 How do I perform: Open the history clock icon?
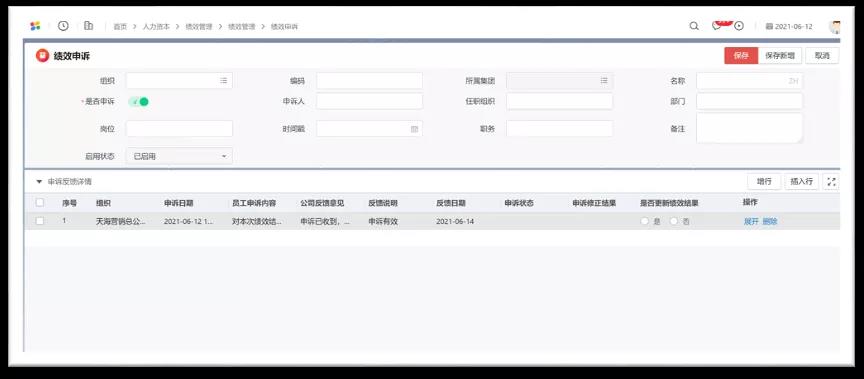pyautogui.click(x=63, y=26)
